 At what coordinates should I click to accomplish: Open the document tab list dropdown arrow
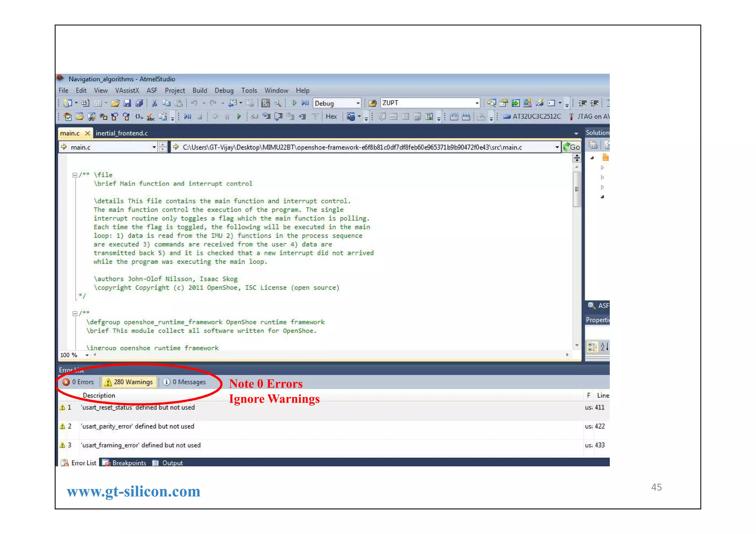(x=576, y=133)
